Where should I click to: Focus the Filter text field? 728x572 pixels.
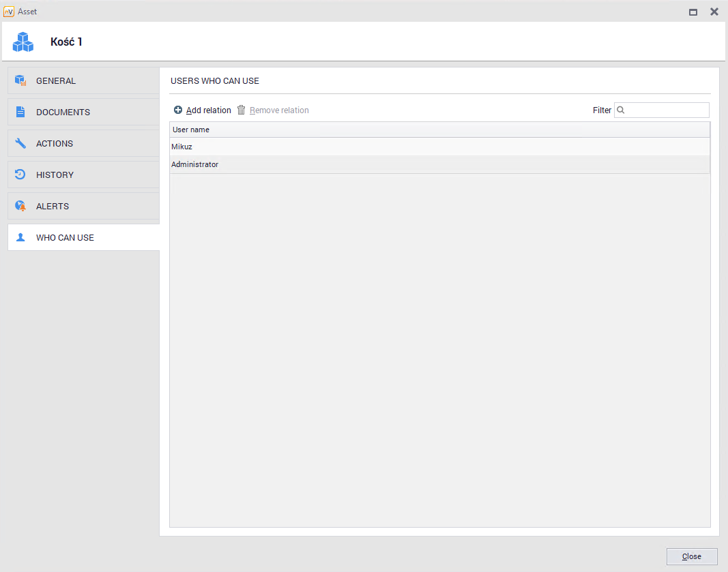(666, 110)
